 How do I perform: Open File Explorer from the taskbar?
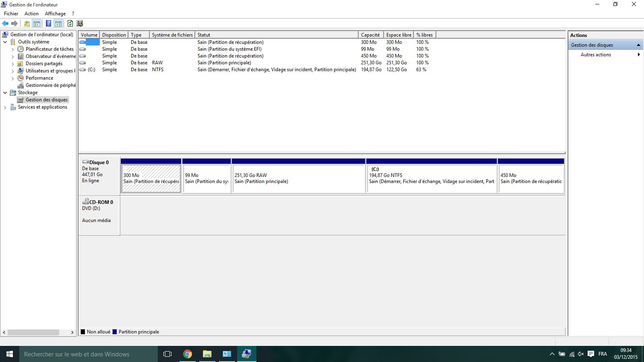[207, 354]
